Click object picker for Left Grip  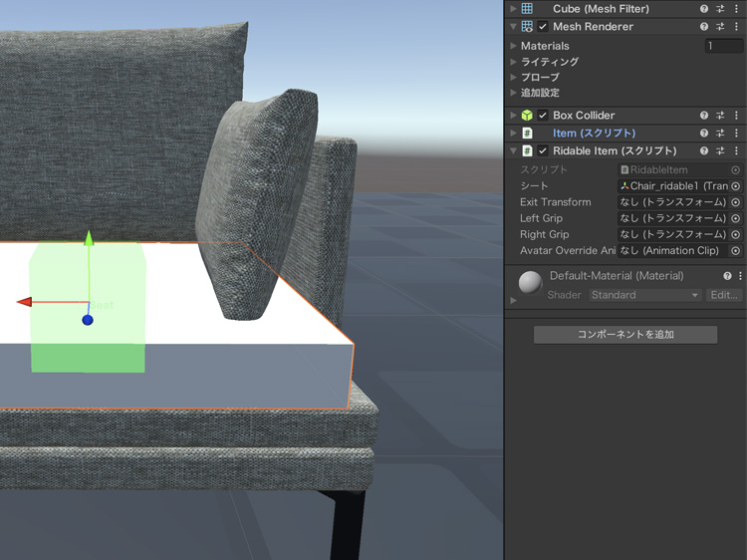pos(736,218)
